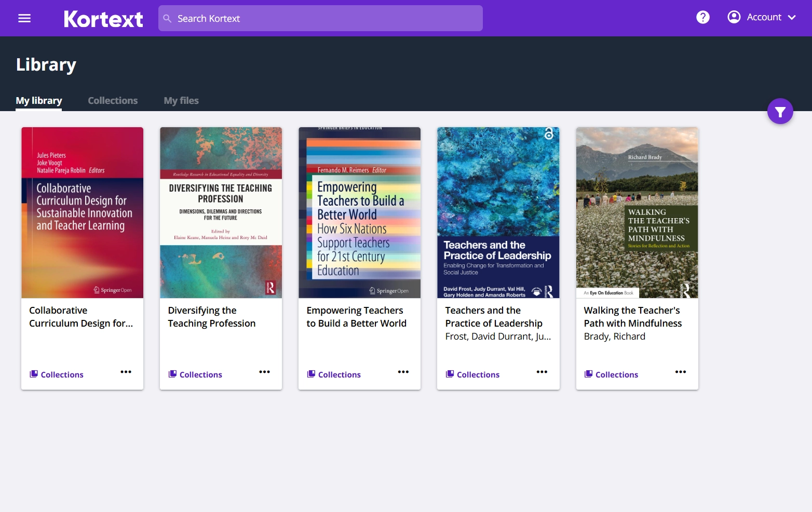The width and height of the screenshot is (812, 512).
Task: Open the filter options with the funnel icon
Action: pos(780,111)
